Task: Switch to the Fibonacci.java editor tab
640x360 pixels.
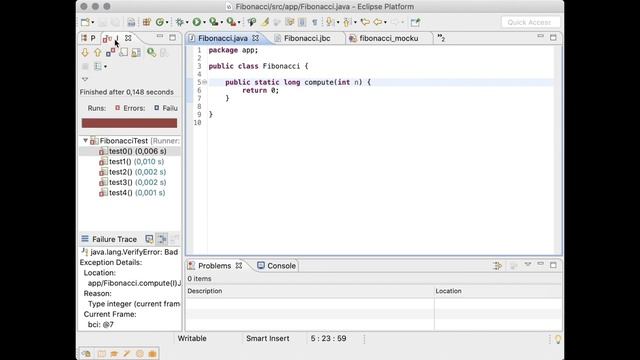Action: point(223,38)
